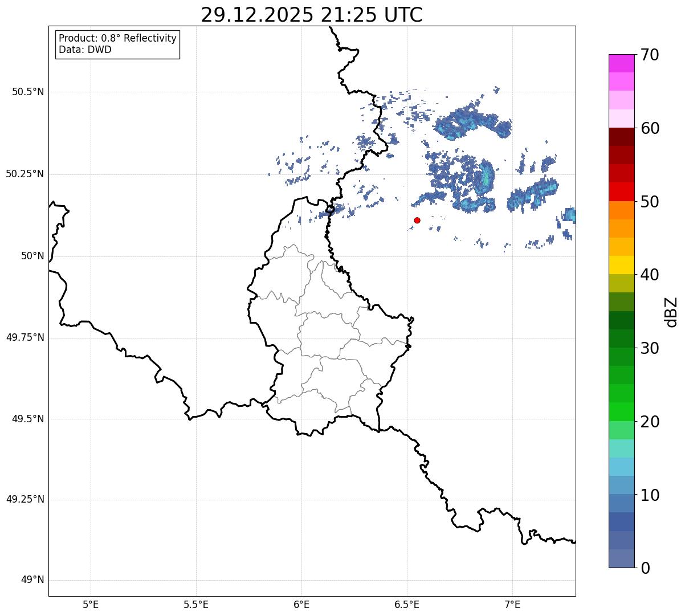Click the 5.5°E longitude label

pos(196,604)
